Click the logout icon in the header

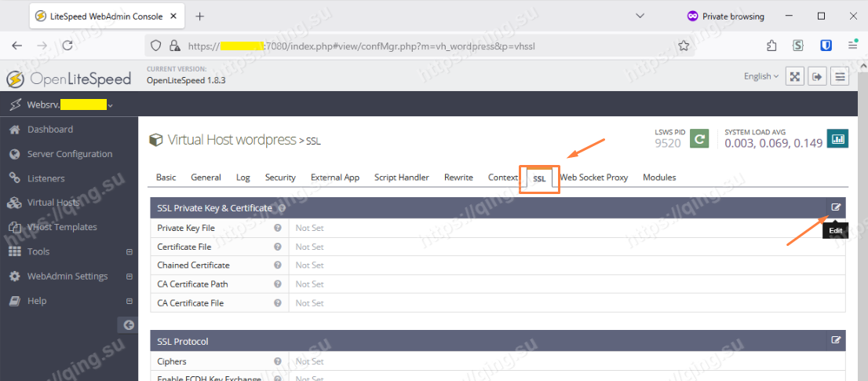(x=817, y=76)
